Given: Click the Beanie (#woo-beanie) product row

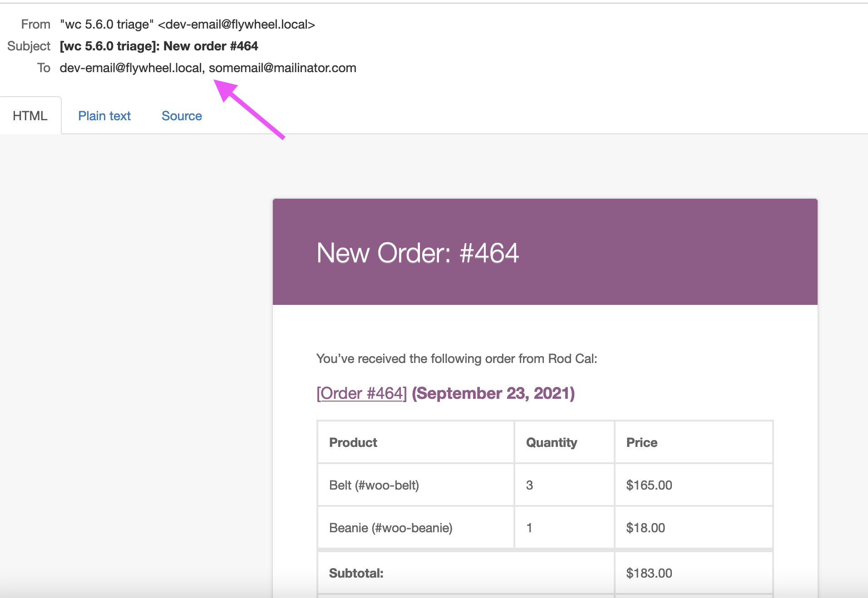Looking at the screenshot, I should [391, 527].
